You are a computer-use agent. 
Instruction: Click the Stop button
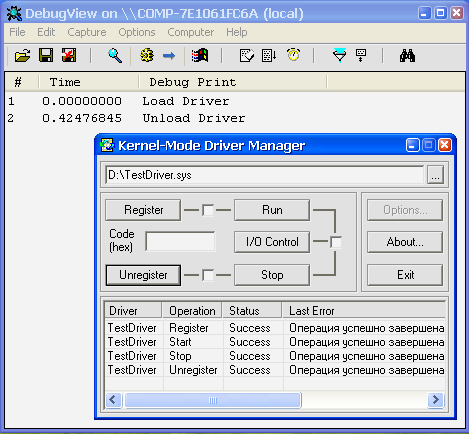click(x=272, y=275)
